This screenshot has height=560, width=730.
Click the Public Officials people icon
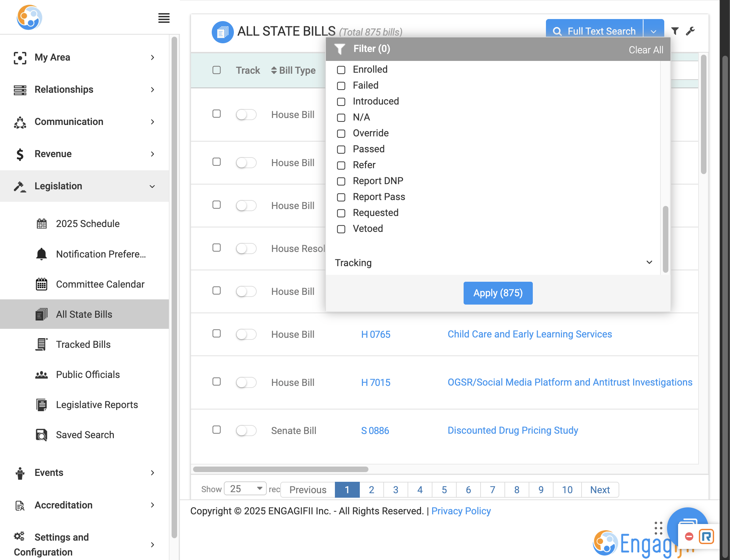pyautogui.click(x=42, y=375)
